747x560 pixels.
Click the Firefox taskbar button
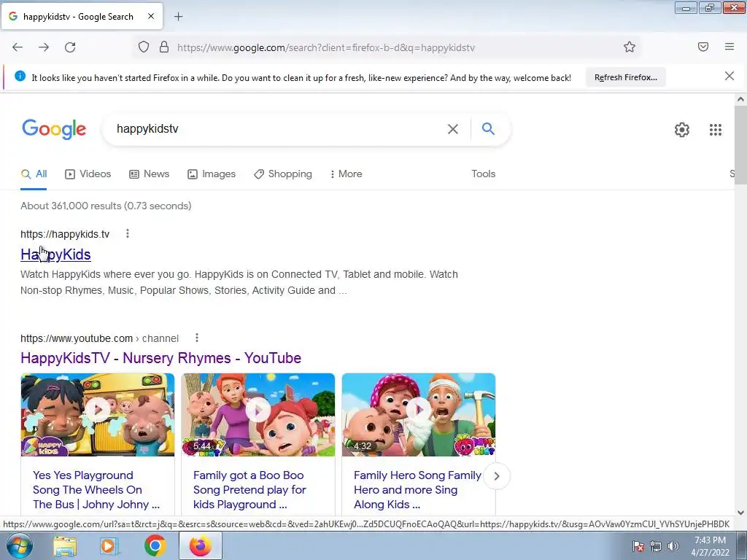pos(200,545)
